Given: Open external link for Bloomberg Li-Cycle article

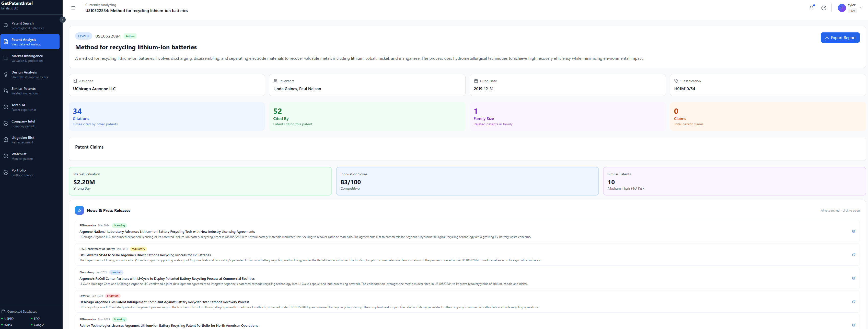Looking at the screenshot, I should (x=853, y=278).
